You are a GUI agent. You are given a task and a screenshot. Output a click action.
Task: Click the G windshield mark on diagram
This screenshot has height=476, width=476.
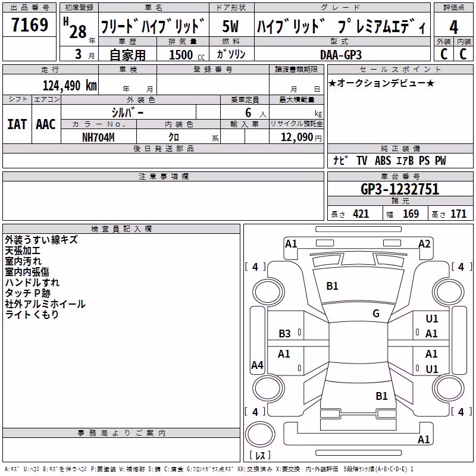tap(376, 314)
